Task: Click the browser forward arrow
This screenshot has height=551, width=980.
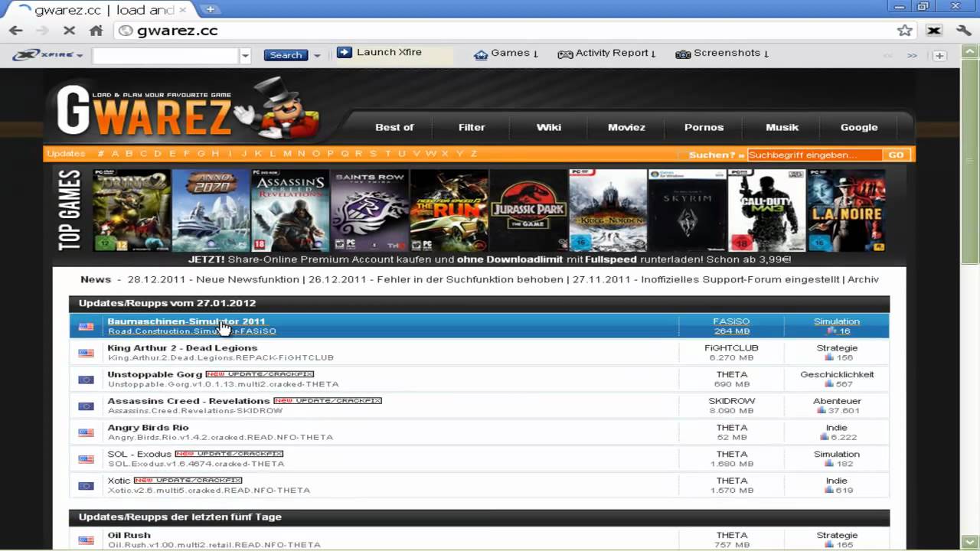Action: (x=42, y=31)
